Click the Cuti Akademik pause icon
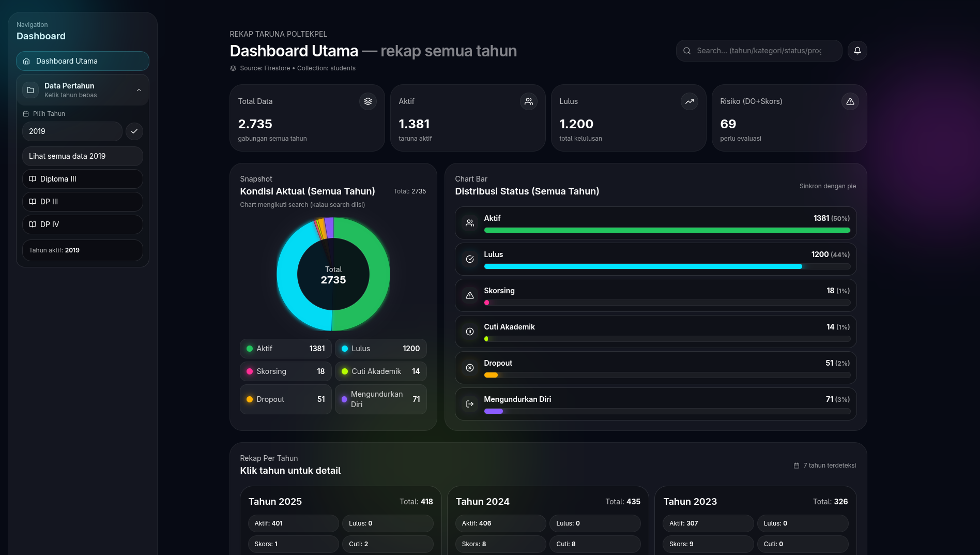This screenshot has height=555, width=980. pos(469,332)
